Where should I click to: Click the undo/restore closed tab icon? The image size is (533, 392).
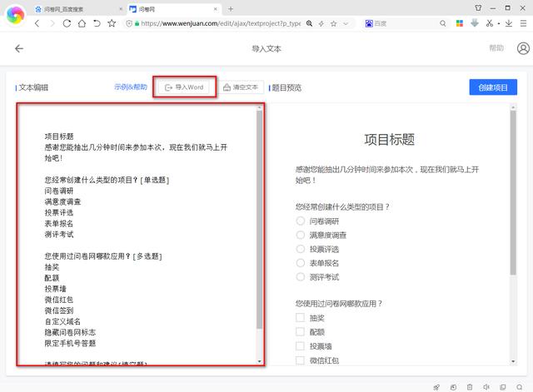coord(97,23)
